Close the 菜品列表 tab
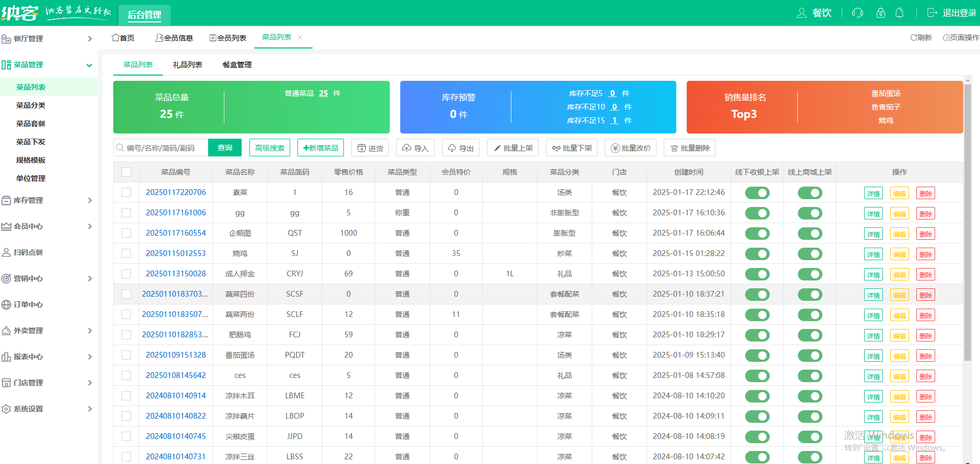 tap(300, 37)
